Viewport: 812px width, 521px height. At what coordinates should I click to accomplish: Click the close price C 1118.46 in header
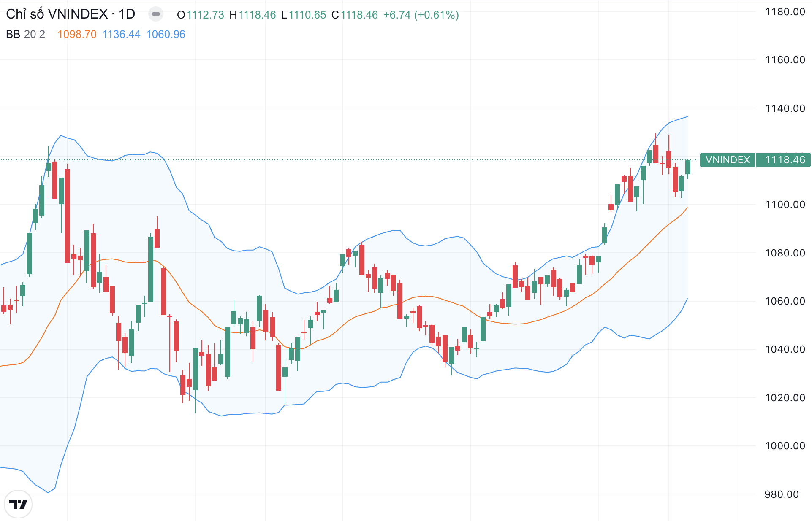(355, 15)
